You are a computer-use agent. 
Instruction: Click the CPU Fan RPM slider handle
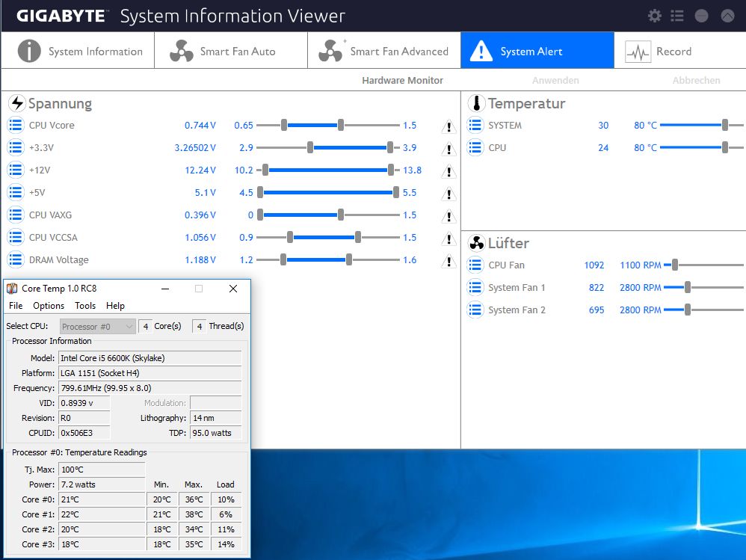tap(675, 265)
